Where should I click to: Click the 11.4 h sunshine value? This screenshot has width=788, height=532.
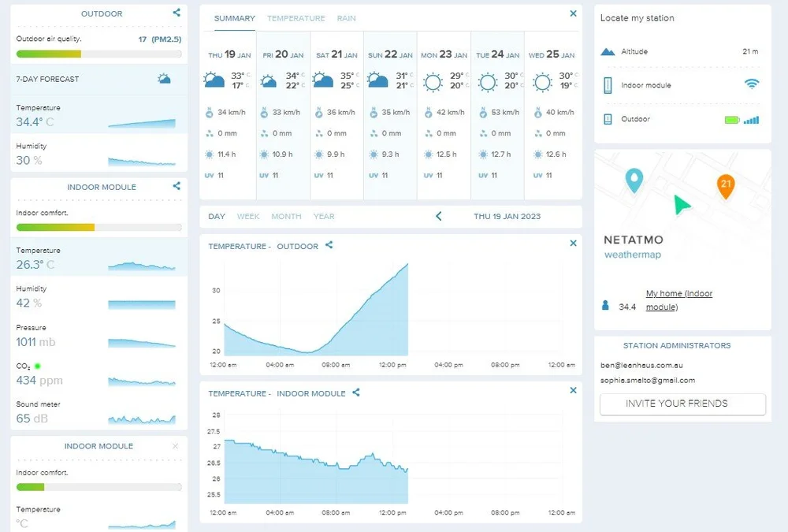(x=227, y=154)
